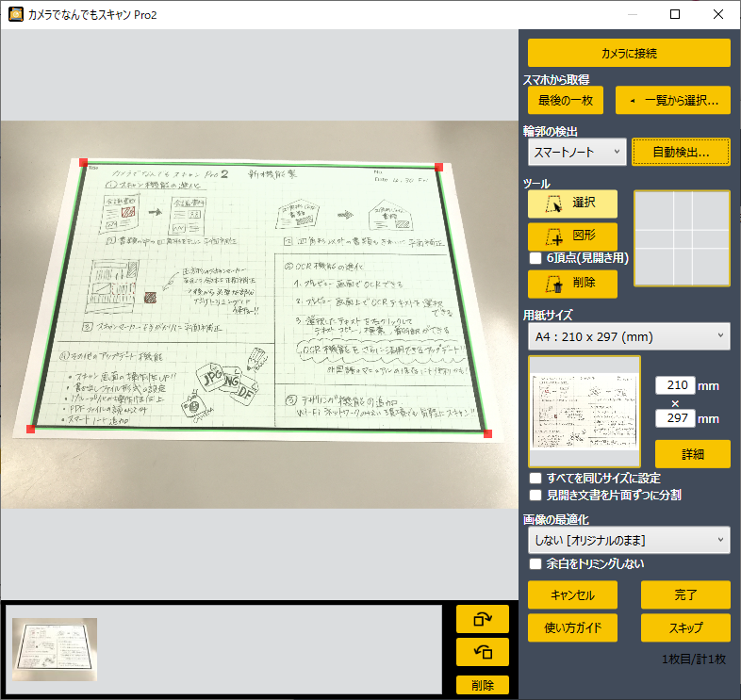Open the スマートノート contour dropdown
Screen dimensions: 741x700
[x=577, y=151]
